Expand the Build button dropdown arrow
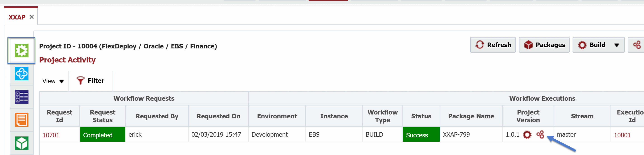 pyautogui.click(x=616, y=45)
